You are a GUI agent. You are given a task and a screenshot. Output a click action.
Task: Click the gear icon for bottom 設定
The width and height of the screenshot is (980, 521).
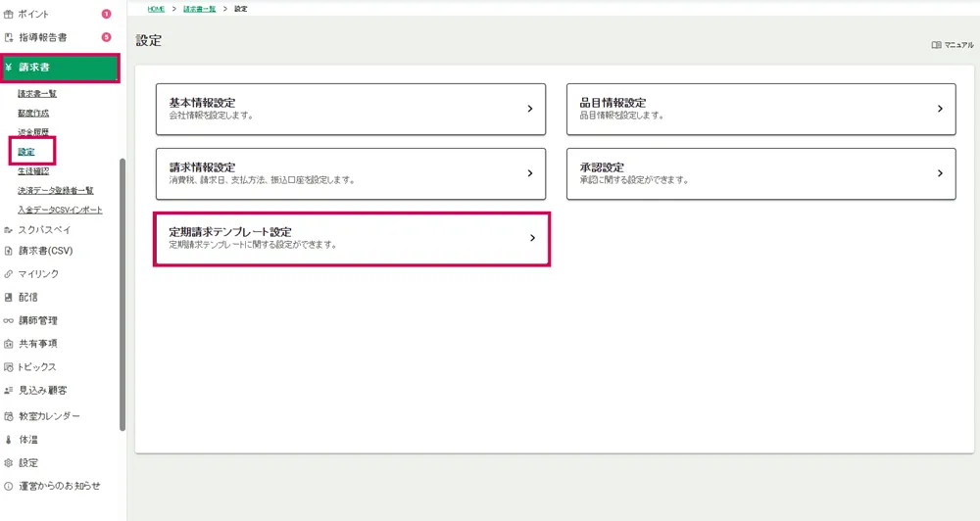[x=9, y=463]
